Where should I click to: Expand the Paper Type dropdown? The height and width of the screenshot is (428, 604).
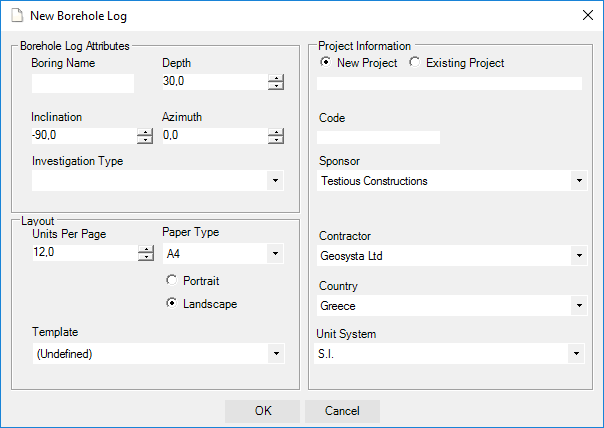point(275,254)
